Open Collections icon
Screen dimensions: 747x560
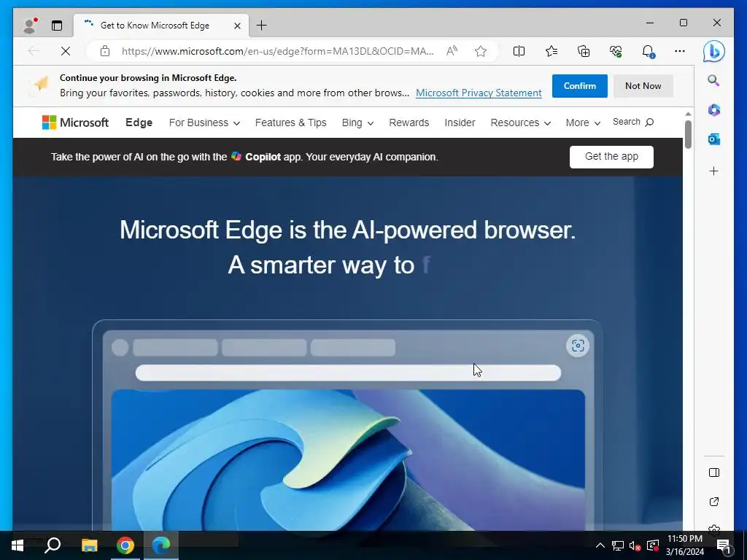[584, 51]
